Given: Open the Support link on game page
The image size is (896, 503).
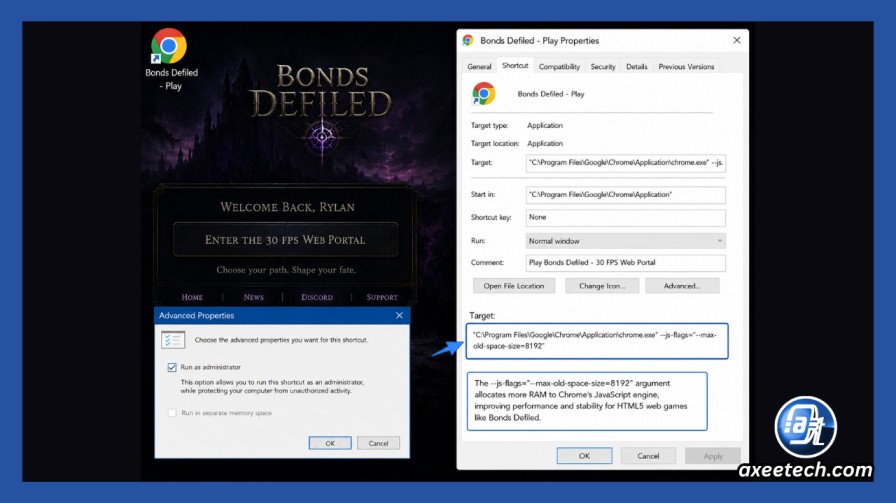Looking at the screenshot, I should click(x=382, y=297).
